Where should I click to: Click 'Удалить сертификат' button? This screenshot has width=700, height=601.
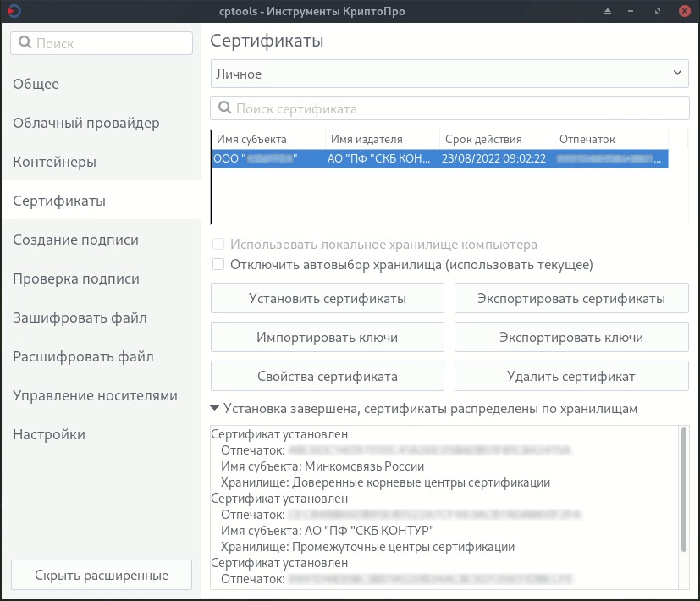571,376
